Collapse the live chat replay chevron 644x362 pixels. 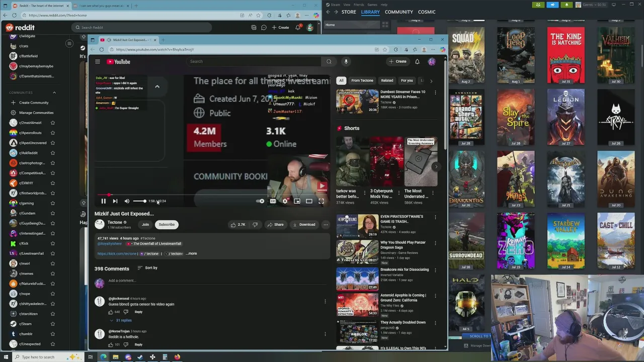coord(157,86)
